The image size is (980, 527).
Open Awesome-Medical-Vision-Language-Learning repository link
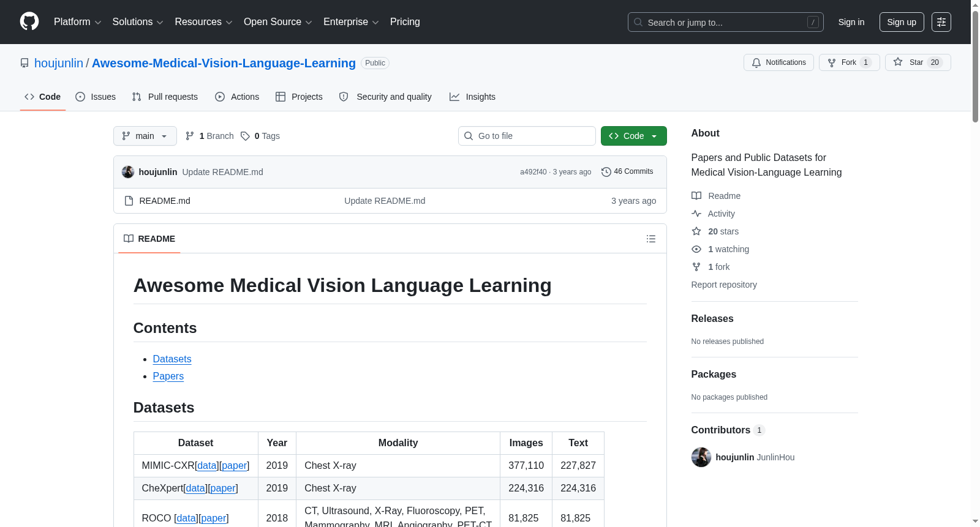(x=224, y=63)
